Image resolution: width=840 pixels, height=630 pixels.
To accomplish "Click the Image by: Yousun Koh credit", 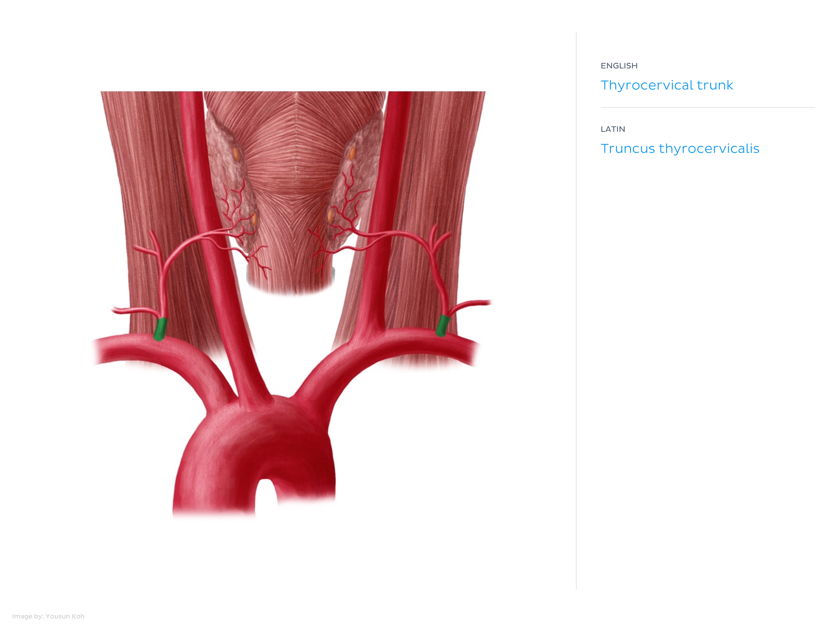I will (x=48, y=616).
